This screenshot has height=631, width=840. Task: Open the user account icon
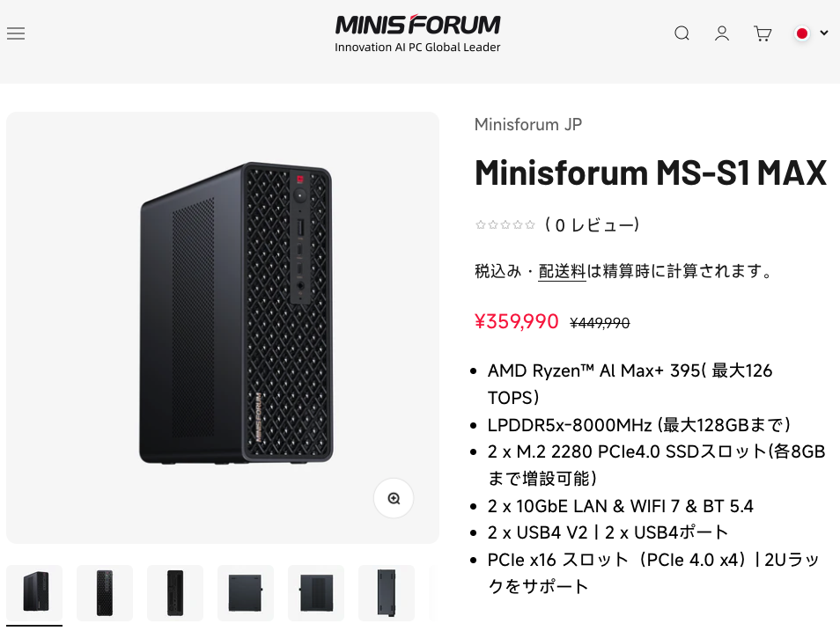722,33
